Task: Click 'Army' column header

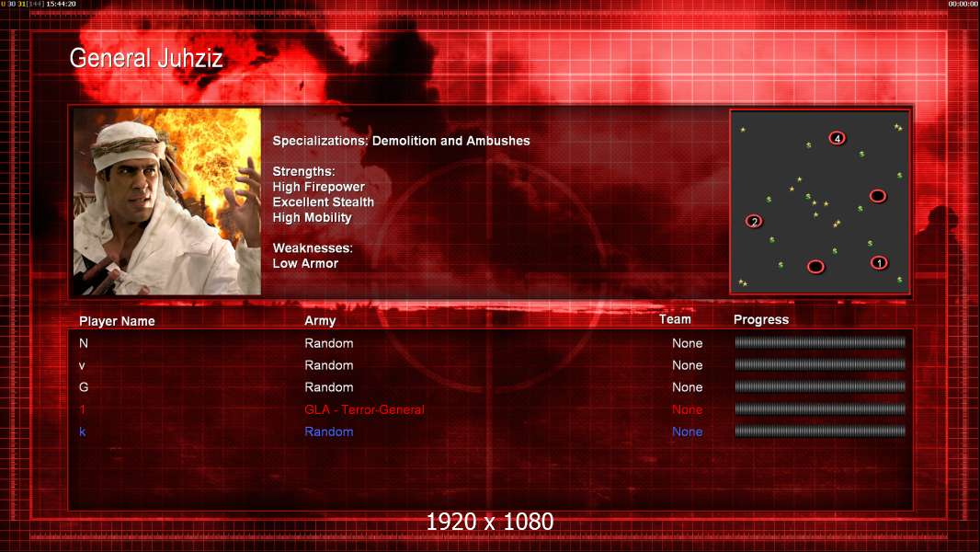Action: 320,321
